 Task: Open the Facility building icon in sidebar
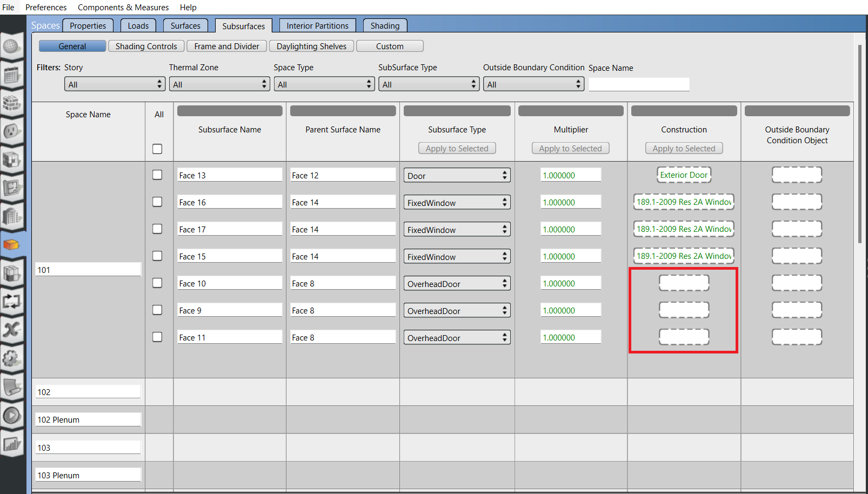click(11, 217)
